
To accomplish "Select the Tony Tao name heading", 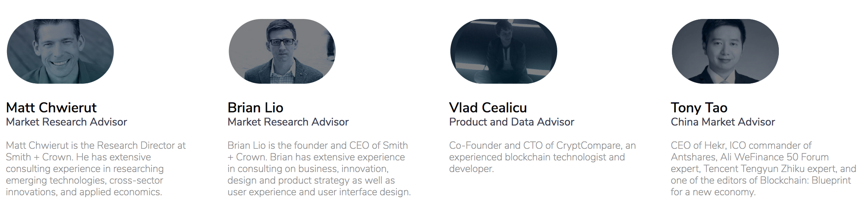I will tap(699, 108).
